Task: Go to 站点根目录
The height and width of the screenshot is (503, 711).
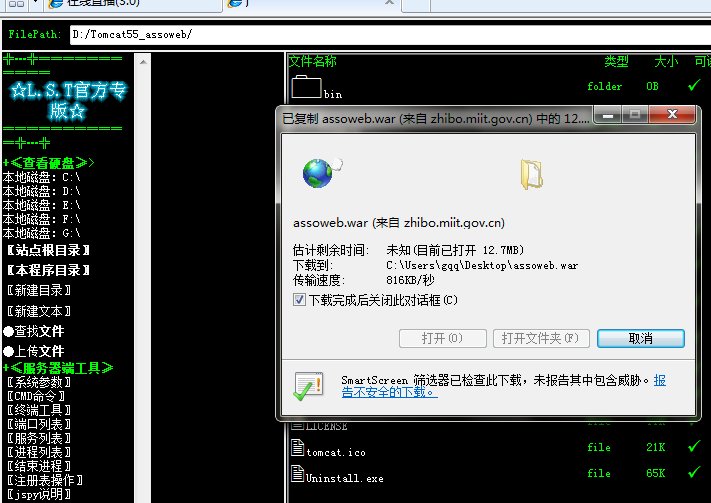Action: click(x=48, y=250)
